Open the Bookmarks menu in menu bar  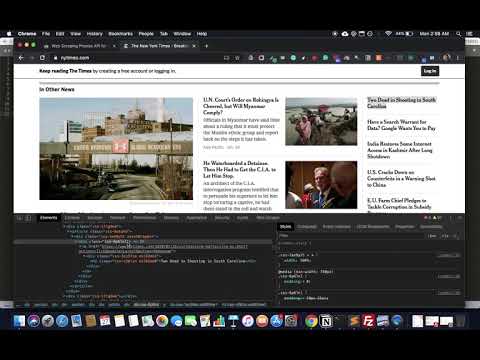(x=121, y=34)
